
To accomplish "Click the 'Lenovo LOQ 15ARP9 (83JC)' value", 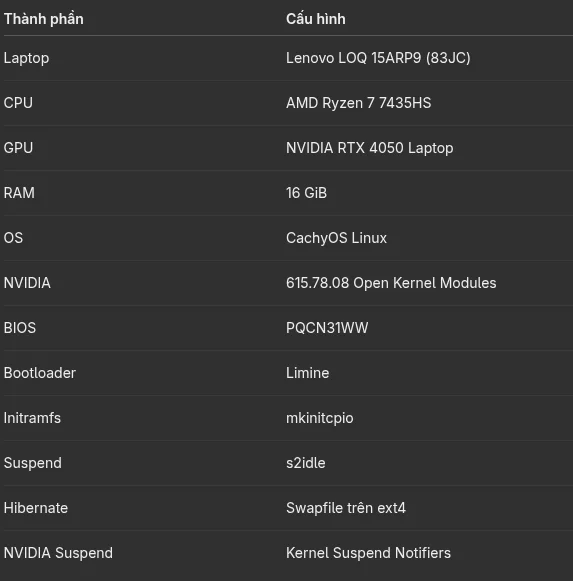I will 378,58.
